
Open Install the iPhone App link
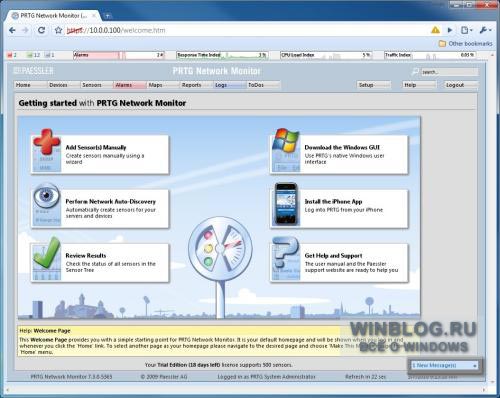pyautogui.click(x=333, y=202)
